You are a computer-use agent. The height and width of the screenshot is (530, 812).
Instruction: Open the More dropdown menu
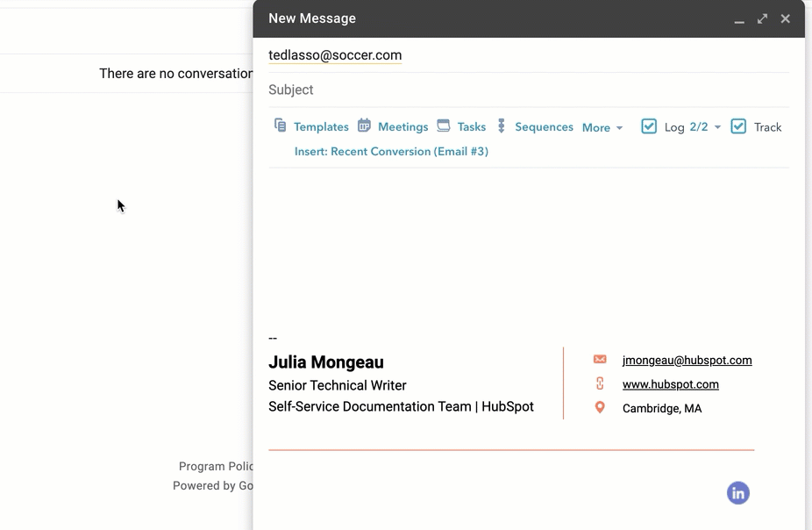(x=602, y=127)
